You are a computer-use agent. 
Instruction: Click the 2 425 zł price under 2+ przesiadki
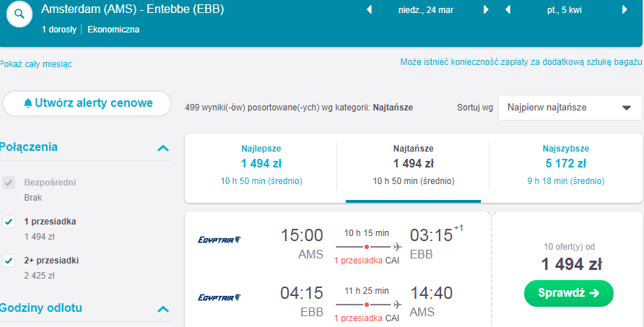(40, 276)
